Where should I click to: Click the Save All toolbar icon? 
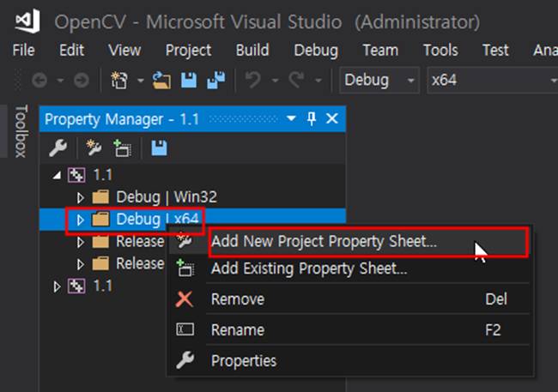[213, 81]
